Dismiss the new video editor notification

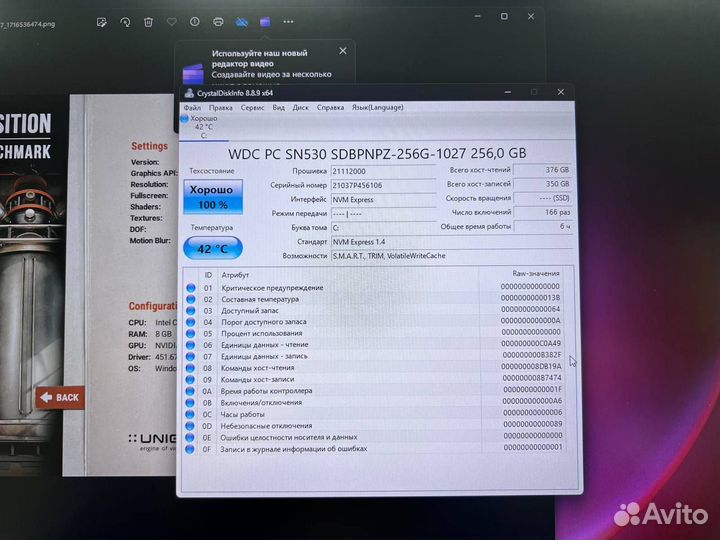click(x=343, y=51)
